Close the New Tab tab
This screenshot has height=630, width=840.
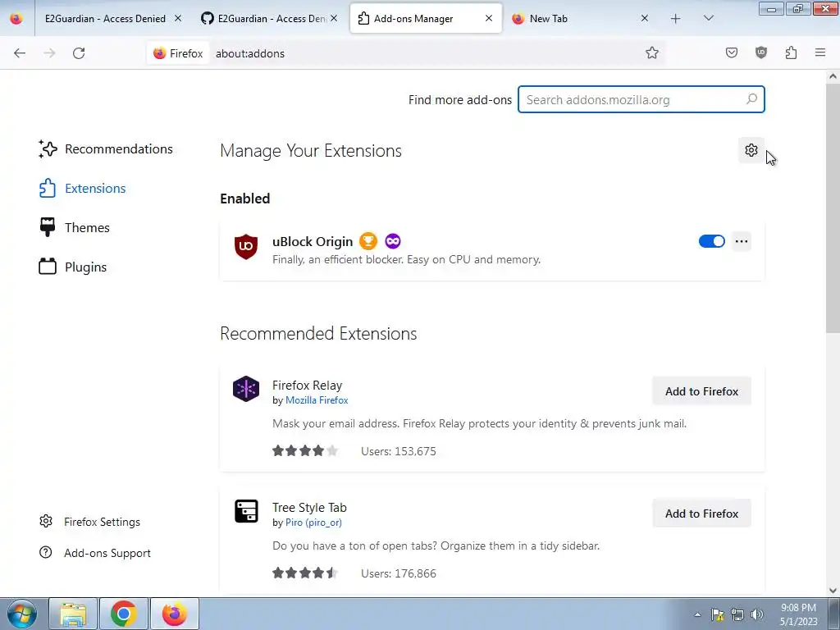coord(645,18)
